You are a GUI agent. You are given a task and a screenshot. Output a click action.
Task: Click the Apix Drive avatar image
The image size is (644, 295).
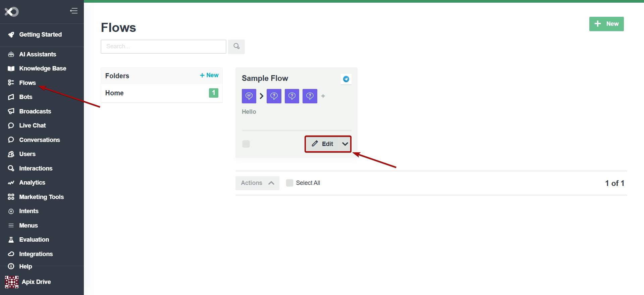[12, 282]
